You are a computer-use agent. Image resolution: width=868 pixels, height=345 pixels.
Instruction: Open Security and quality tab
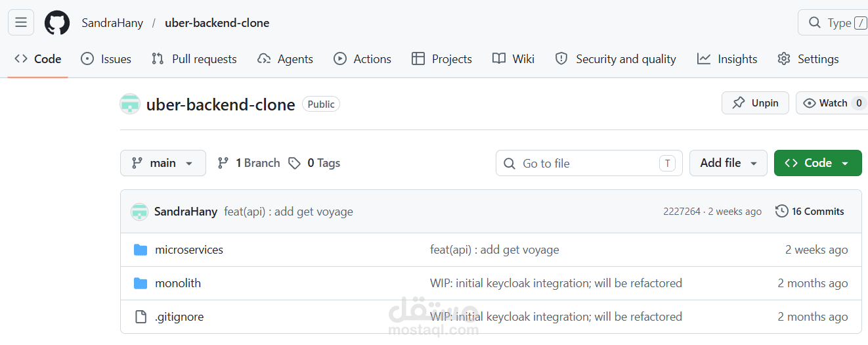[x=615, y=59]
